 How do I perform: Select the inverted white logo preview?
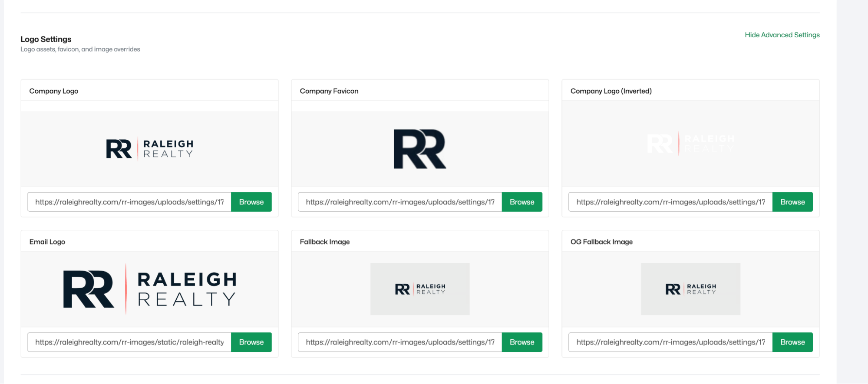pyautogui.click(x=690, y=144)
